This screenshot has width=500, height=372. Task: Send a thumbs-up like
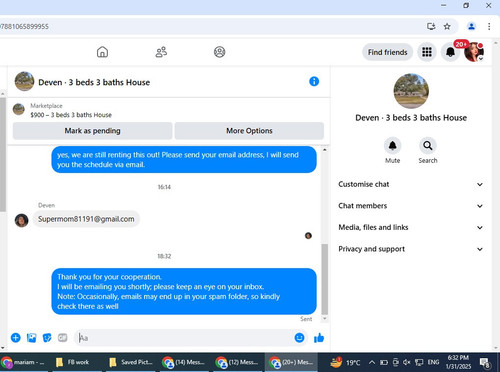(319, 338)
